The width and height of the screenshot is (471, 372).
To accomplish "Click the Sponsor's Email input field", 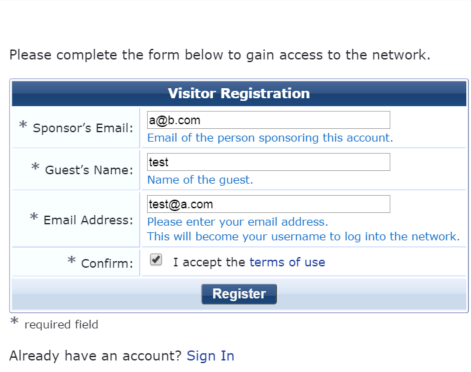I will coord(268,120).
